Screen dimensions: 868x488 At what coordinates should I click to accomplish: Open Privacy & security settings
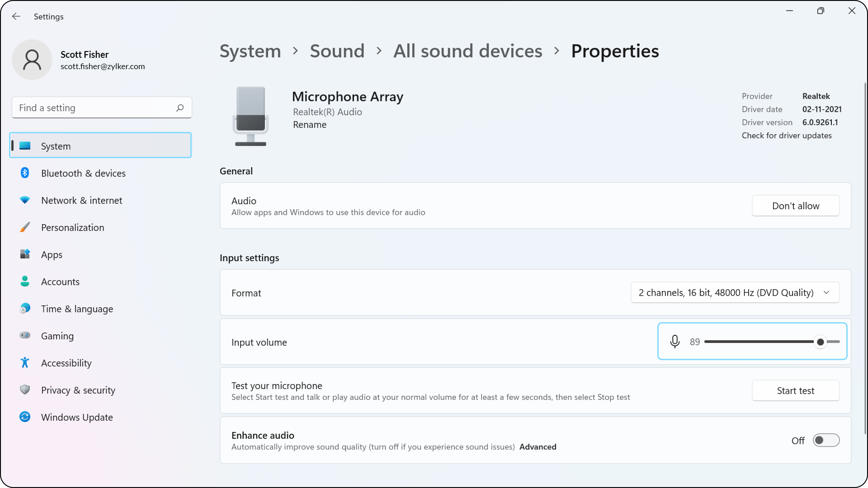coord(78,390)
